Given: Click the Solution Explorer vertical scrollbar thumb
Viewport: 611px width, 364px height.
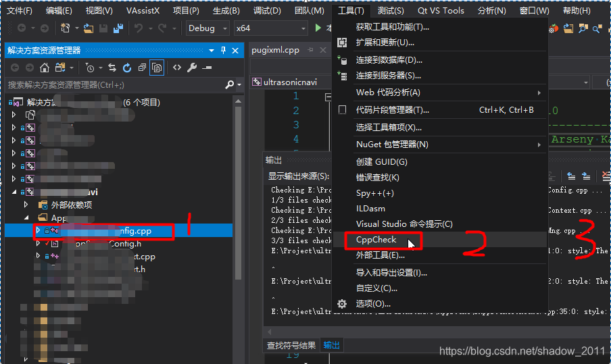Looking at the screenshot, I should (x=238, y=192).
